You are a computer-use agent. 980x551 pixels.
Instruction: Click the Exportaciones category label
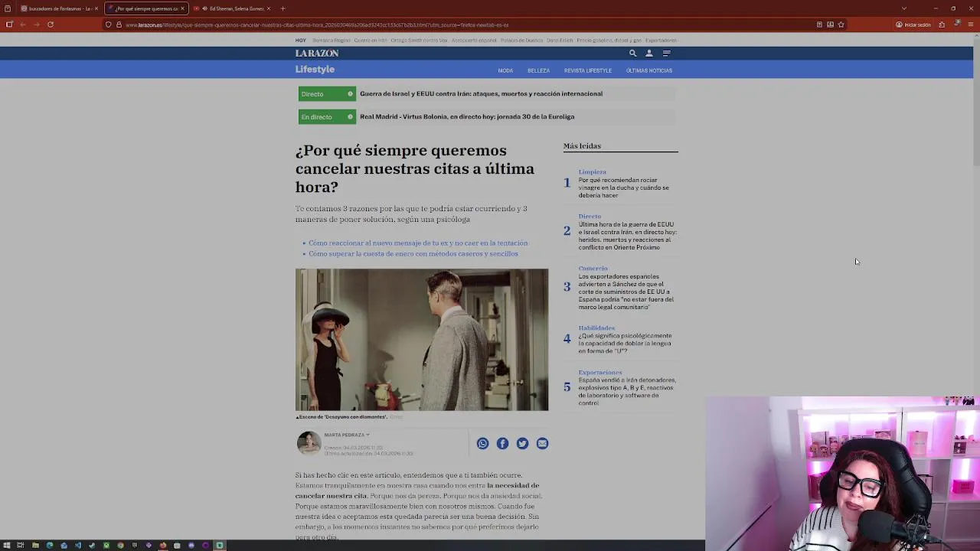600,372
